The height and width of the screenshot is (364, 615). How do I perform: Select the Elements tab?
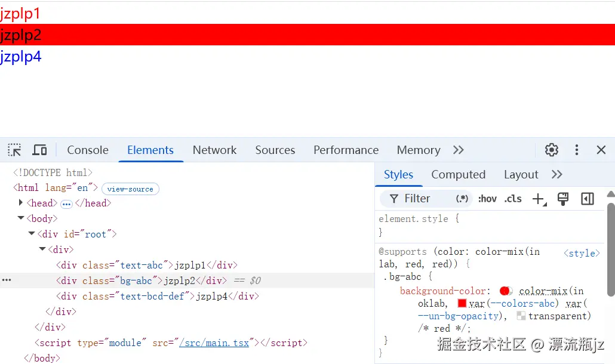(x=150, y=150)
